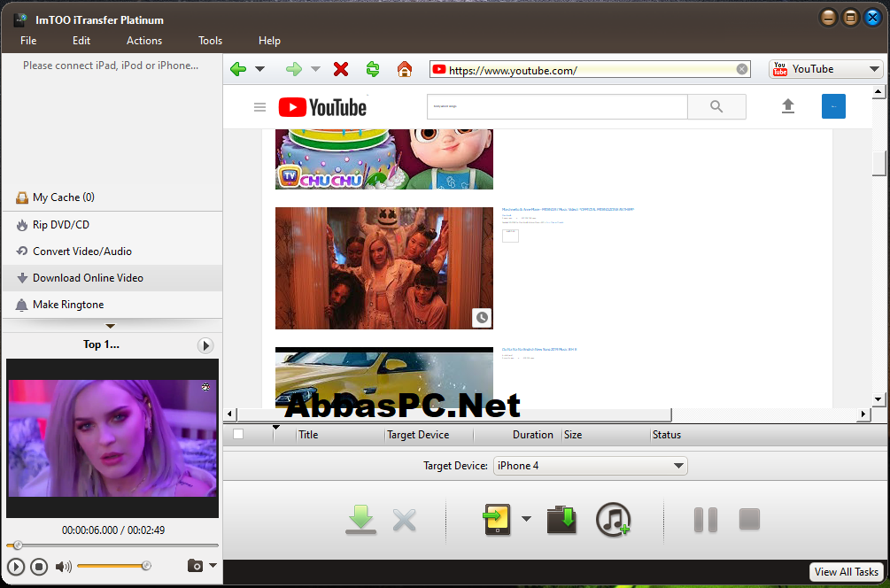890x588 pixels.
Task: Open the snapshot options dropdown arrow
Action: [213, 565]
